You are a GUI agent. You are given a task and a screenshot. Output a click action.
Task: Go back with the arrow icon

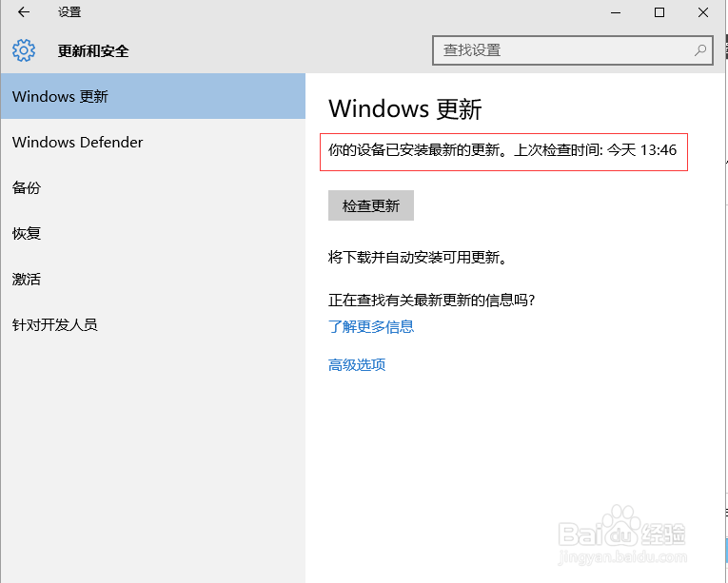pos(23,12)
